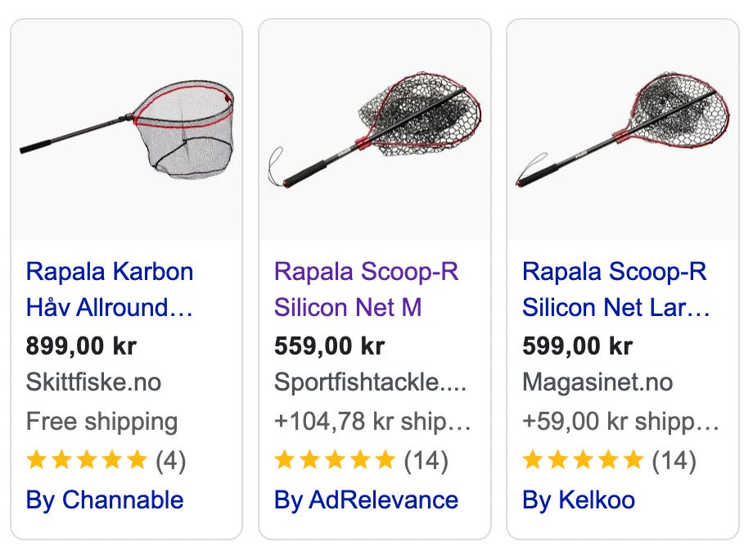Click the Skittfiske.no store name

click(x=93, y=382)
